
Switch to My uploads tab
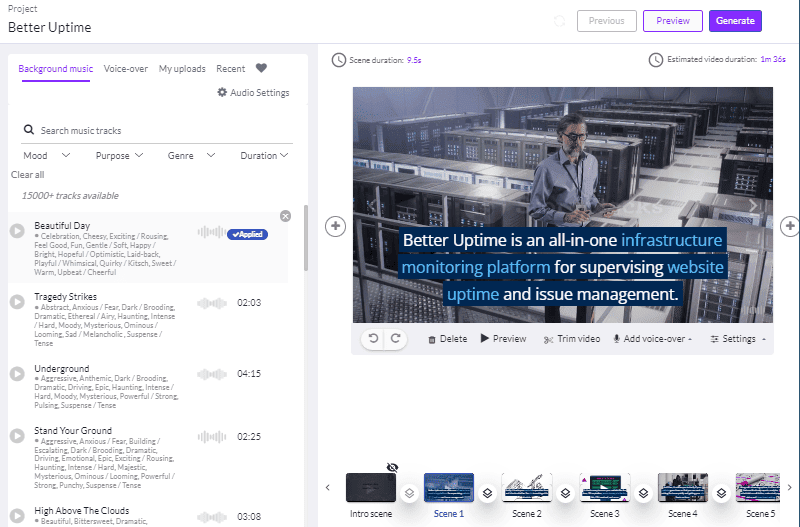click(182, 68)
